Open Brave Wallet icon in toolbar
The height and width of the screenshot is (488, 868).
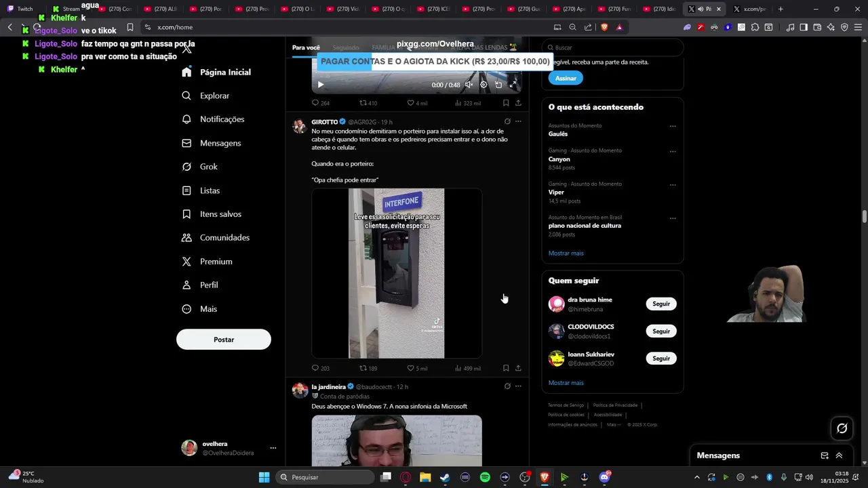(x=817, y=27)
